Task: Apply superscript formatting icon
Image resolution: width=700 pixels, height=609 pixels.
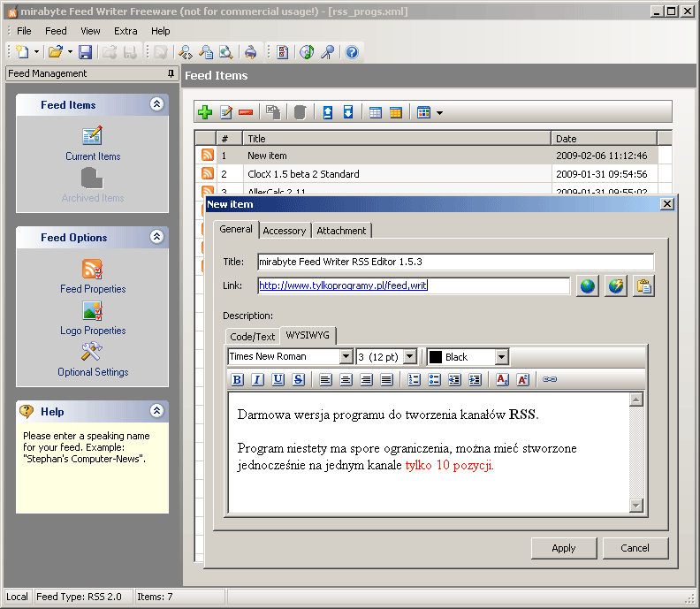Action: 522,379
